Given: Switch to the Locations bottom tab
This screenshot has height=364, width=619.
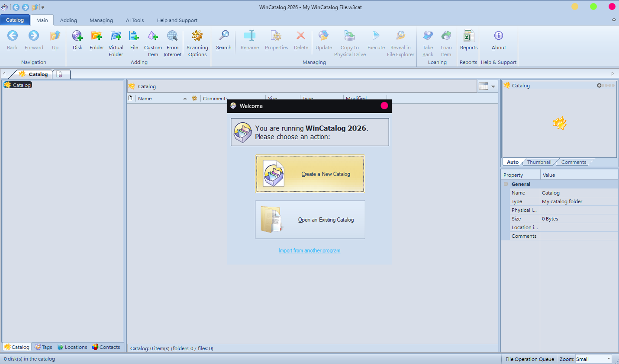Looking at the screenshot, I should coord(72,347).
